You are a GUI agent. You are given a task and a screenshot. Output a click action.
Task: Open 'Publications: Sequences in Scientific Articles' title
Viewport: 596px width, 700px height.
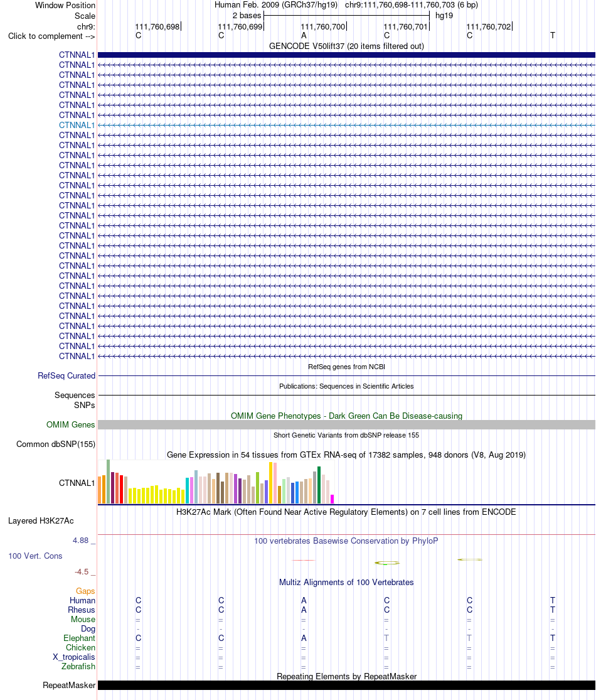click(x=346, y=386)
